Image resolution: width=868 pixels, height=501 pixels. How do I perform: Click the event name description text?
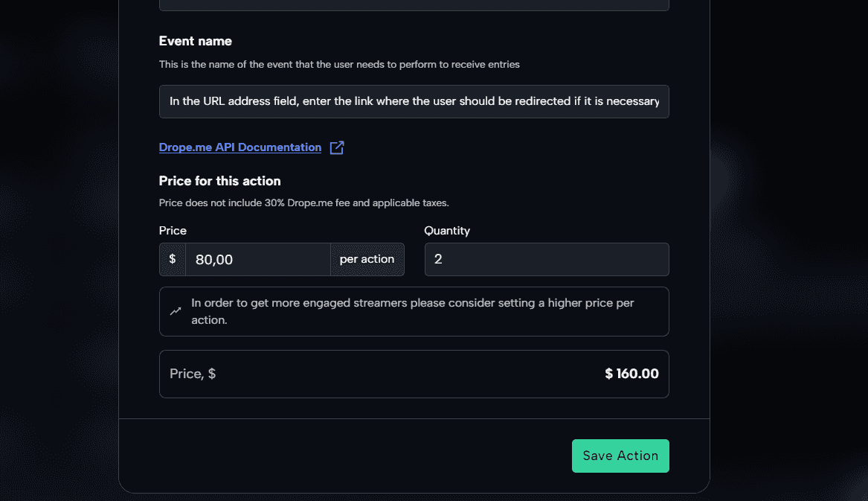click(339, 64)
